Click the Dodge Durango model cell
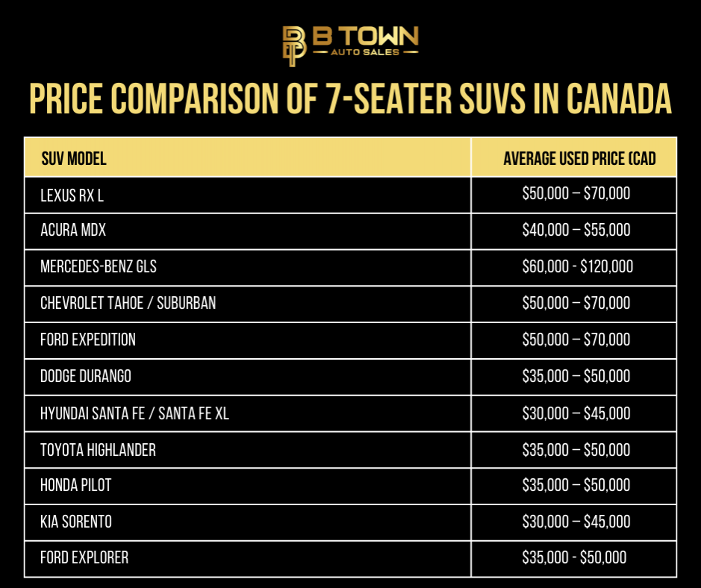The height and width of the screenshot is (588, 701). point(248,377)
